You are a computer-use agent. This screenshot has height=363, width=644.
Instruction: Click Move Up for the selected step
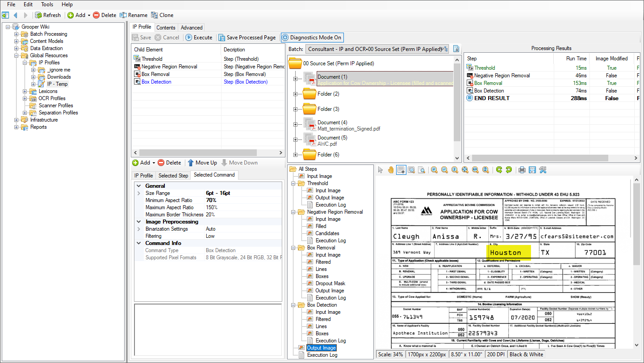coord(202,163)
